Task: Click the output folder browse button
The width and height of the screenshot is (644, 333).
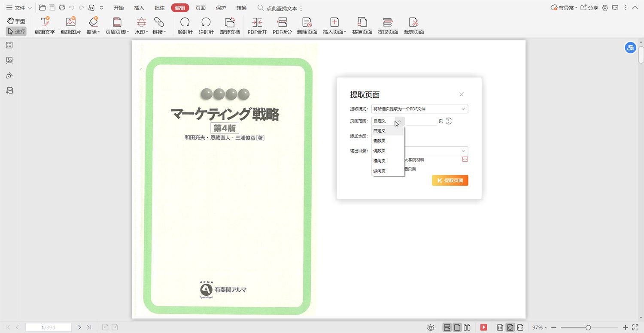Action: (x=465, y=159)
